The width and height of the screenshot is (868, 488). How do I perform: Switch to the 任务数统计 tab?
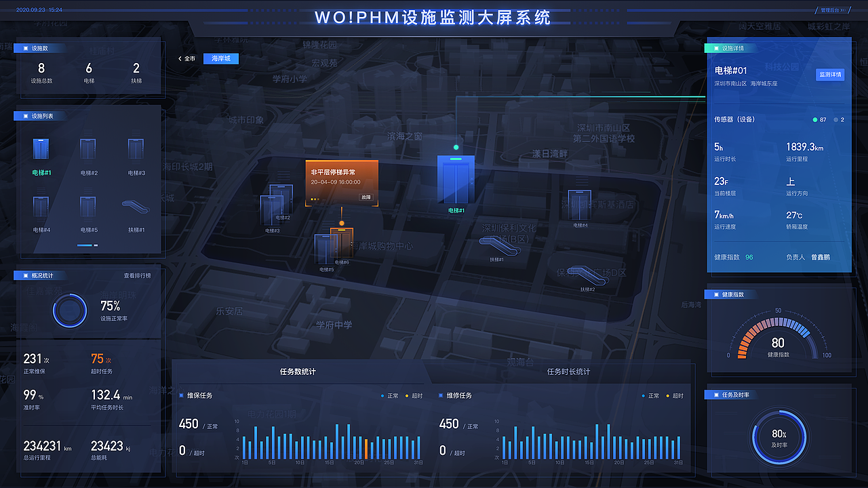pyautogui.click(x=298, y=371)
